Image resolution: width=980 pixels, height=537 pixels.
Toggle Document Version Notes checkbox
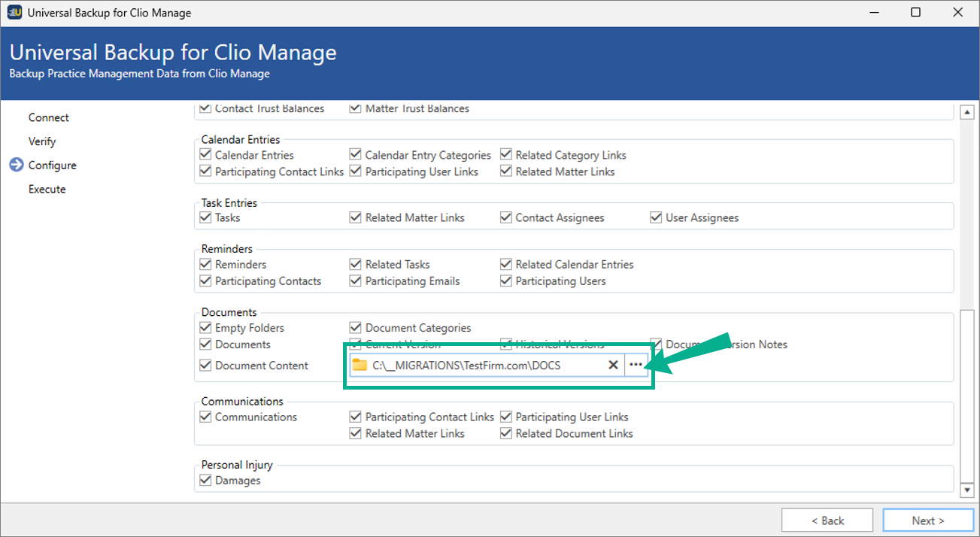(657, 344)
